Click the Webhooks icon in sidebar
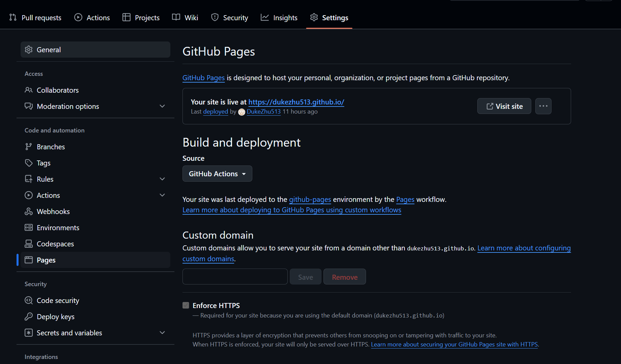Image resolution: width=621 pixels, height=364 pixels. coord(29,211)
